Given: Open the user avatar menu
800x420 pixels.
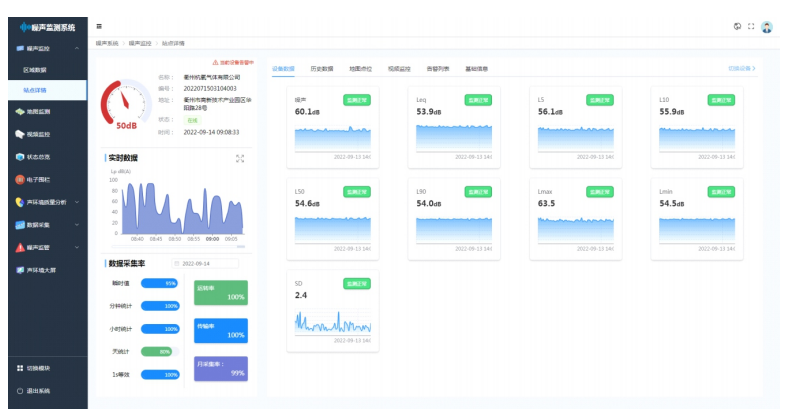Looking at the screenshot, I should 767,27.
